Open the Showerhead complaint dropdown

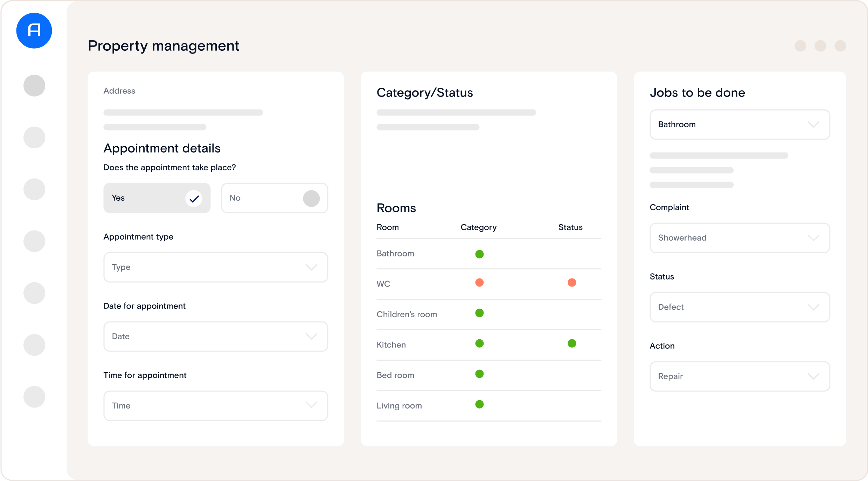[739, 238]
